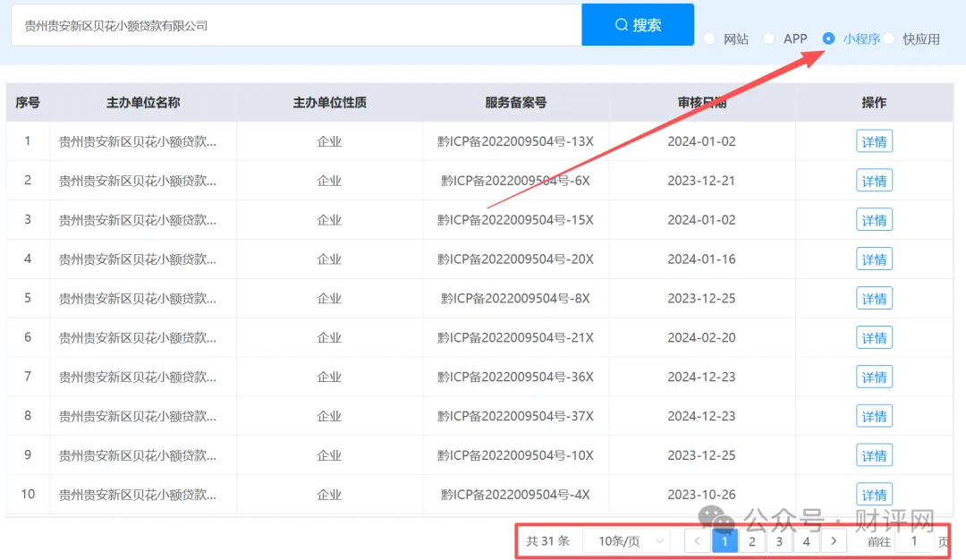Click the 前往 page number input box

(914, 541)
